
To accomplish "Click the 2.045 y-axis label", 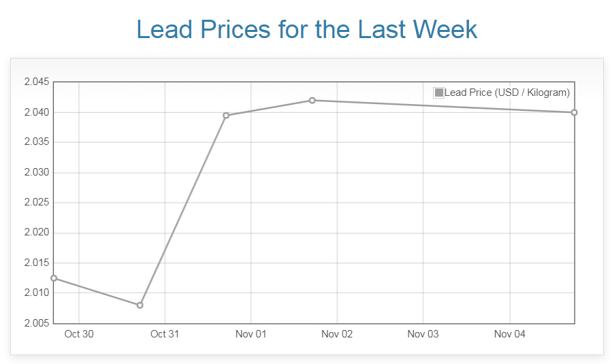I will [x=37, y=82].
